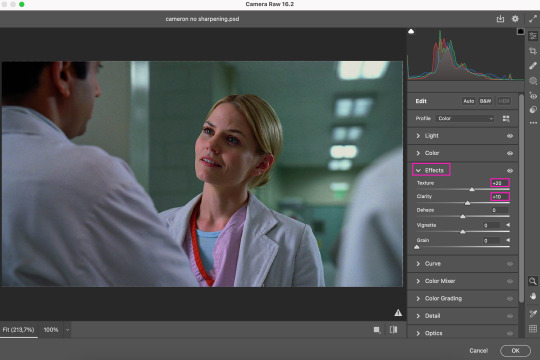Select the Crop tool
The height and width of the screenshot is (360, 540).
click(x=533, y=51)
